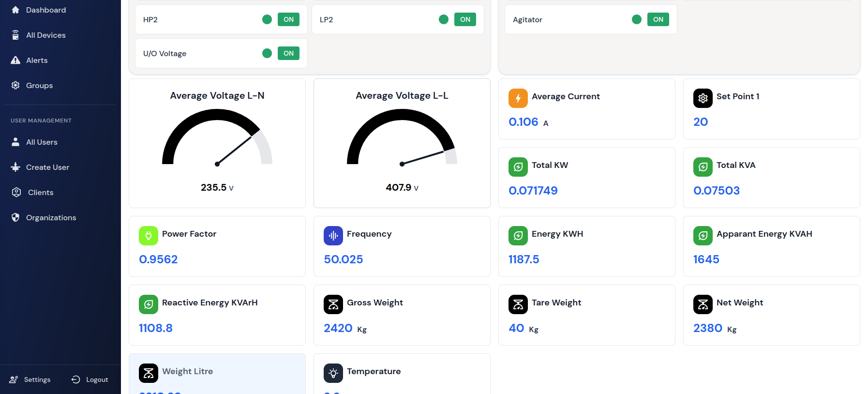
Task: Go to All Devices page
Action: (x=46, y=35)
